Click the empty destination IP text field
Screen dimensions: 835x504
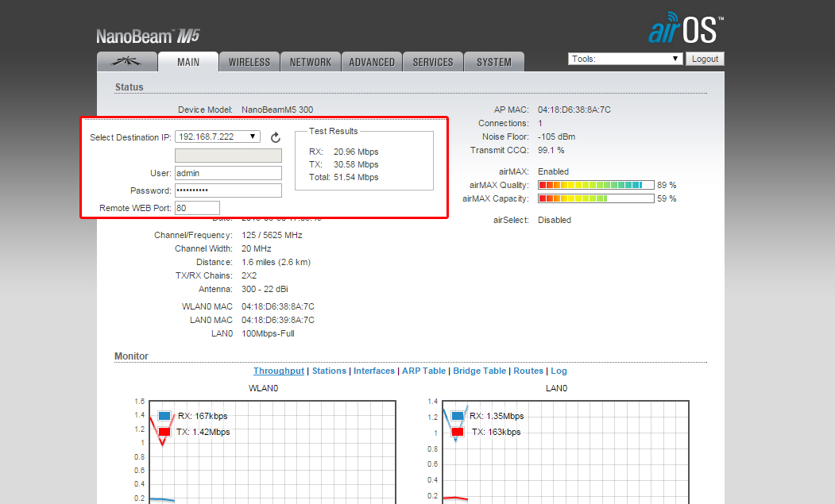pos(229,156)
